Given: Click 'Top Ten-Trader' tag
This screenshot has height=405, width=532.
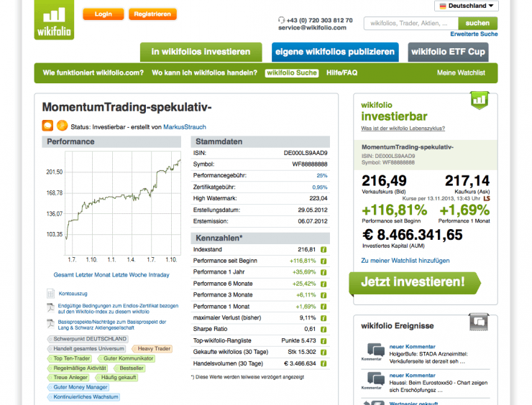Looking at the screenshot, I should coord(69,358).
